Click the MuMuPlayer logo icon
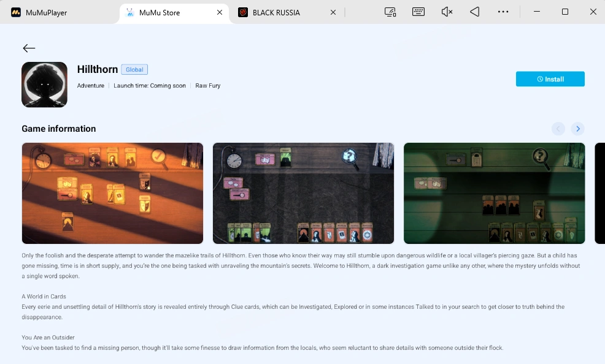 pyautogui.click(x=16, y=13)
